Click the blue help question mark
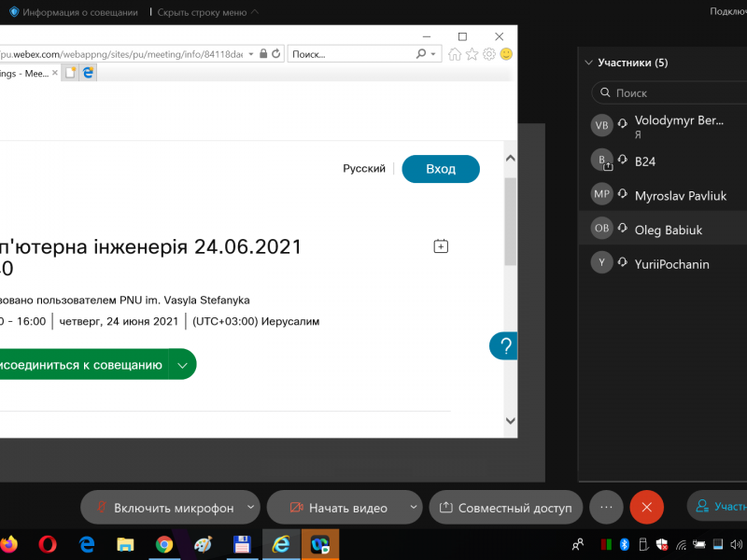Viewport: 747px width, 560px height. coord(505,347)
